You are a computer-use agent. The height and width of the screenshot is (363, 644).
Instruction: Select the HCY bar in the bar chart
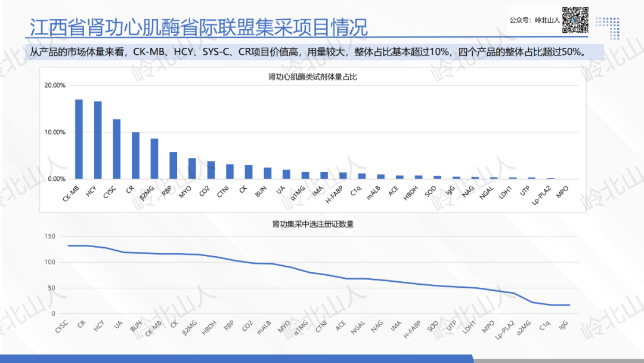click(x=98, y=140)
